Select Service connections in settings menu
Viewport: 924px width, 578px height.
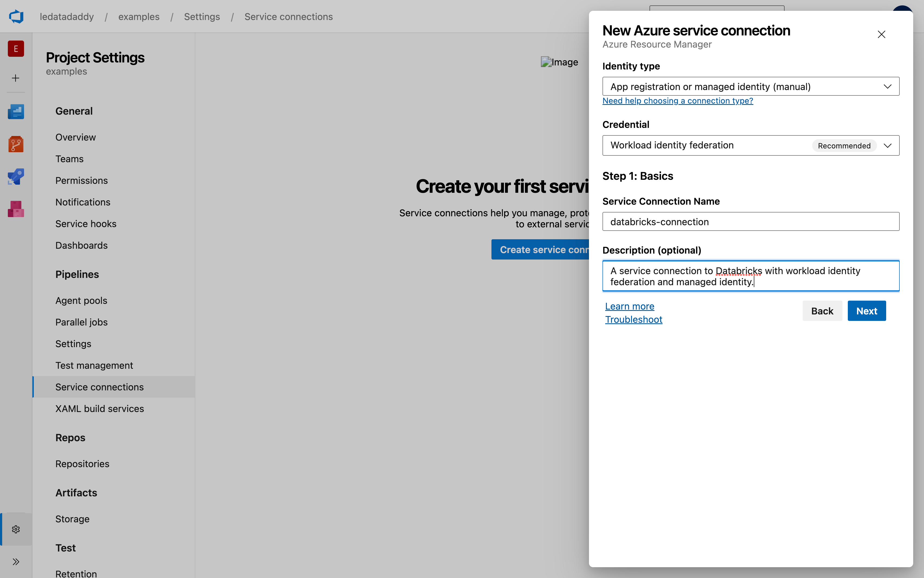[100, 387]
